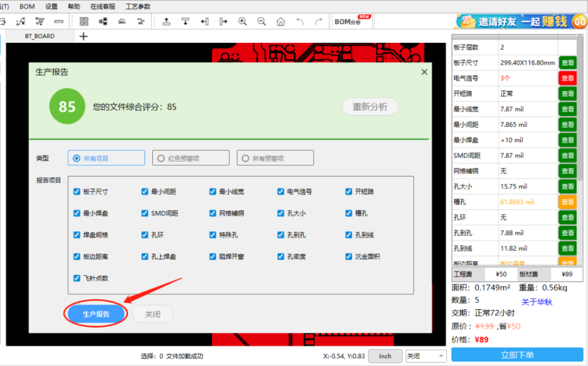Image resolution: width=588 pixels, height=366 pixels.
Task: Click the score text 您的文件综合评分：85
Action: click(135, 107)
